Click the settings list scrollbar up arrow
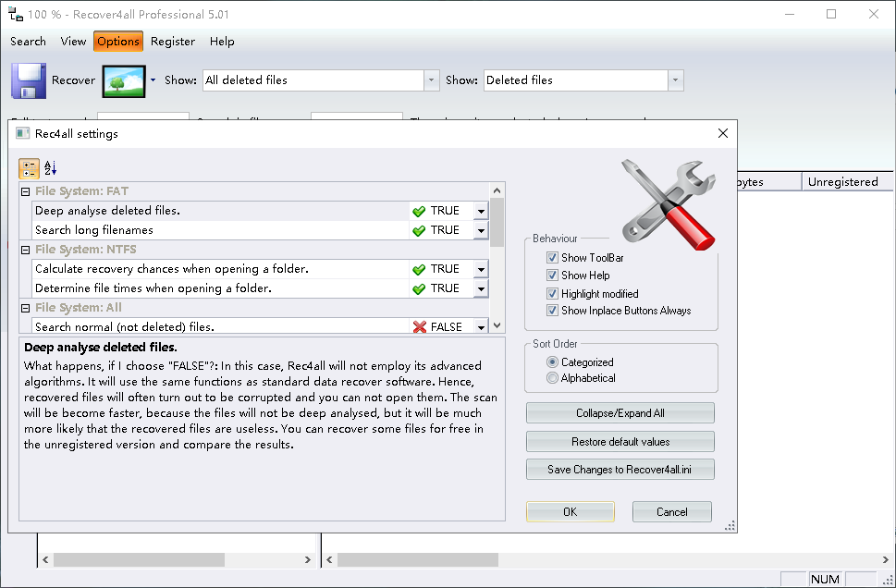896x588 pixels. (x=497, y=190)
